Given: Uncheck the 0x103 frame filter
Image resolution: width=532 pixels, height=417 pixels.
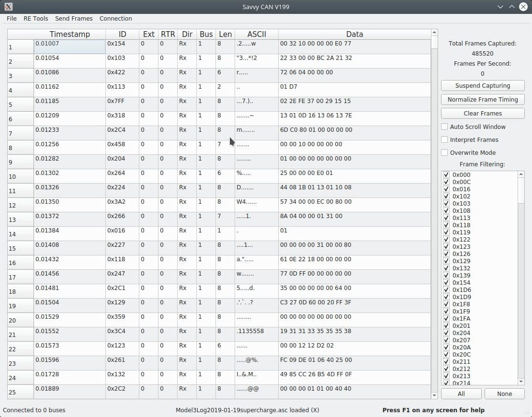Looking at the screenshot, I should click(x=447, y=204).
